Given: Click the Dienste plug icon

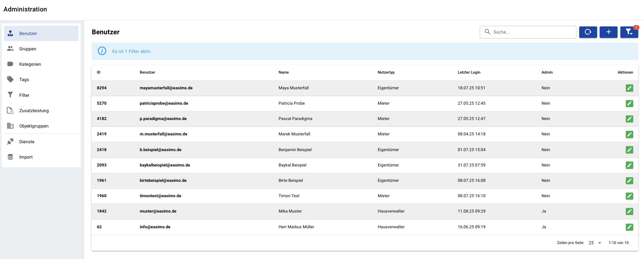Looking at the screenshot, I should click(10, 141).
